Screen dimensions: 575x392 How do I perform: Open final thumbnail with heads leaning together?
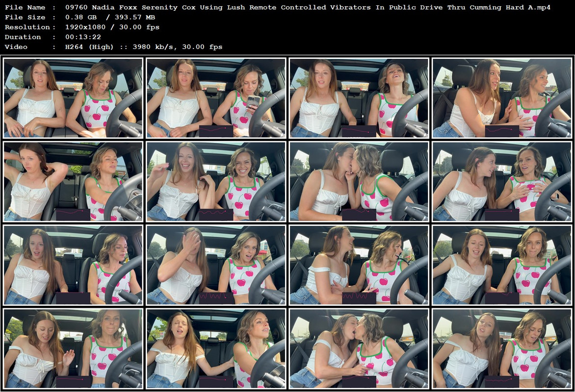tap(502, 348)
